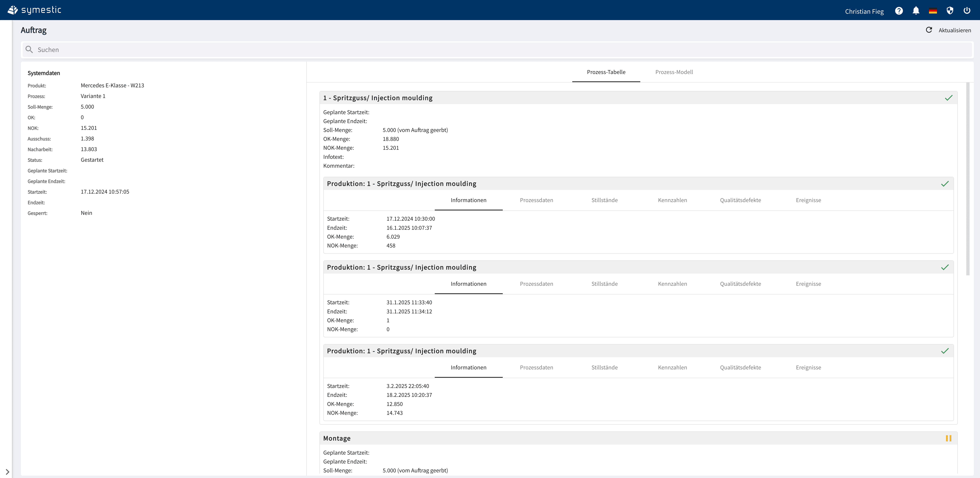Open Kennzahlen tab in 31.1.2025 production
Image resolution: width=980 pixels, height=478 pixels.
tap(672, 284)
